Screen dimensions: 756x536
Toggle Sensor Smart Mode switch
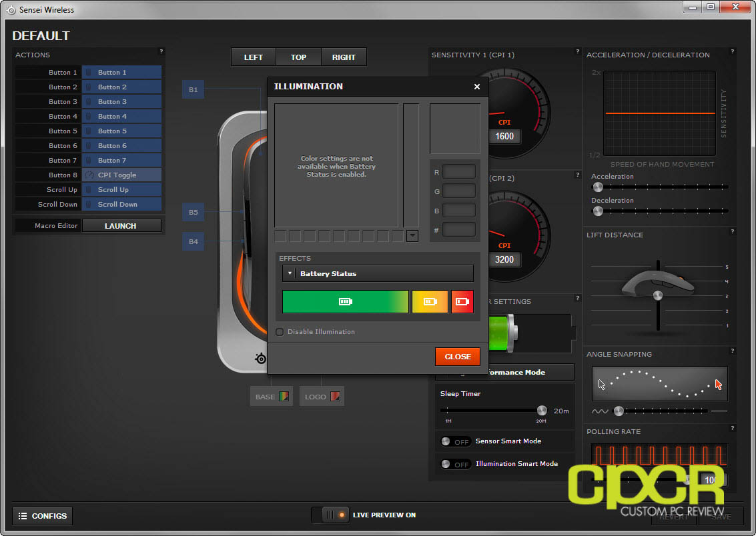[x=455, y=441]
